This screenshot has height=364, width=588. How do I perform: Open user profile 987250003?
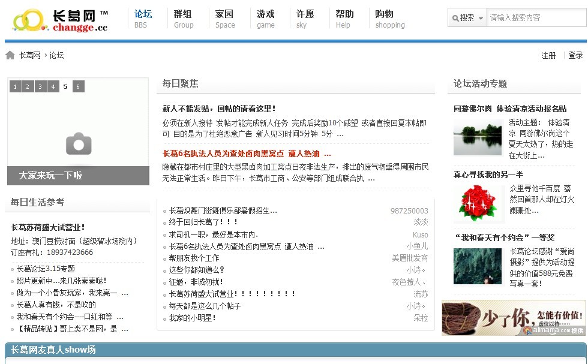coord(409,210)
